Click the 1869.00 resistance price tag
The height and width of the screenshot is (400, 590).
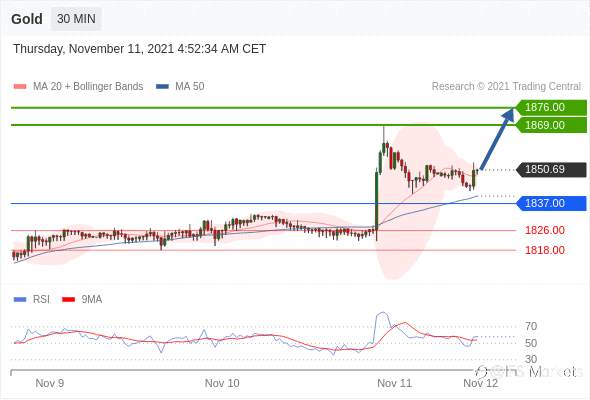551,125
